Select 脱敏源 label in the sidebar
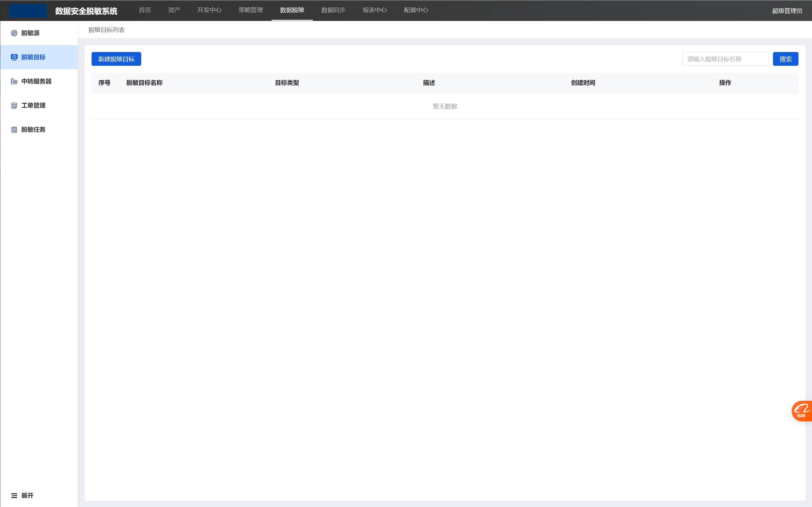The height and width of the screenshot is (507, 812). point(30,33)
